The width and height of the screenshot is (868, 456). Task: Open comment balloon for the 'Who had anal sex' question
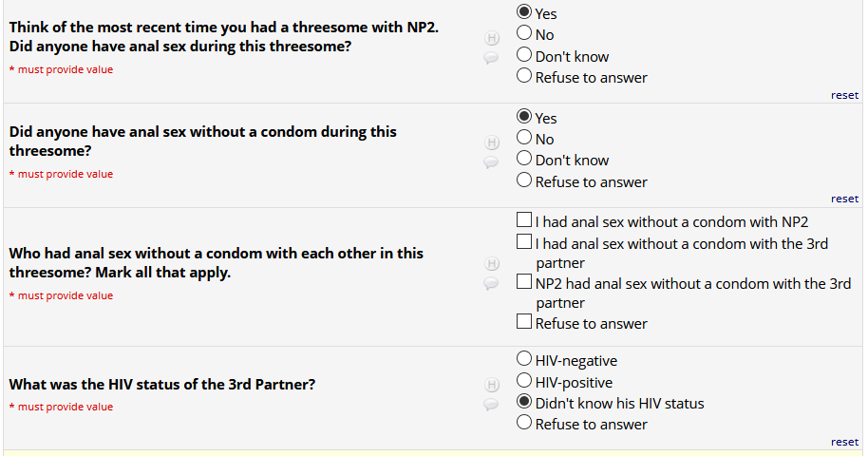point(491,283)
